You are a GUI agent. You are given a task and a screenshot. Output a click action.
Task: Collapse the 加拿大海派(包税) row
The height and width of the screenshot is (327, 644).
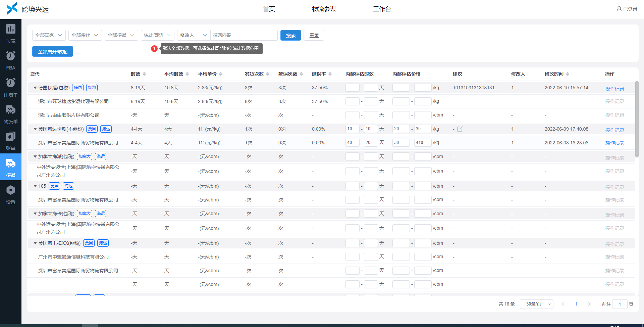tap(35, 156)
